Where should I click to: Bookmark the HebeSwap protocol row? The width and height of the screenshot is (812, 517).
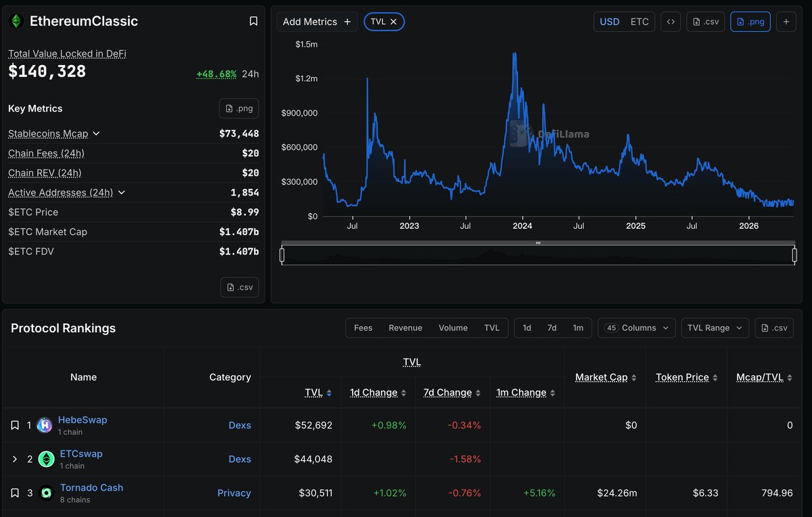tap(15, 426)
